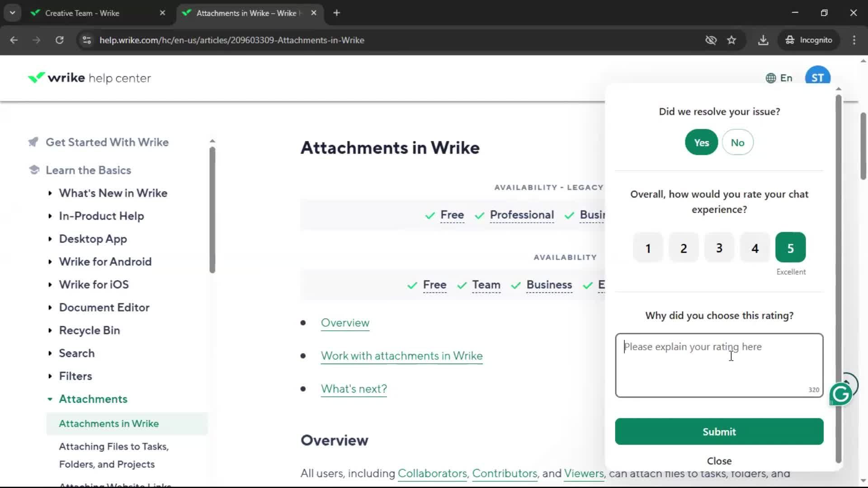
Task: Open the Viewers link
Action: click(584, 473)
